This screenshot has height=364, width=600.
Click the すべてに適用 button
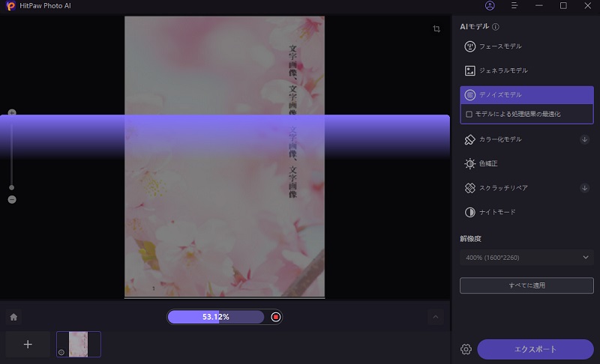click(526, 285)
